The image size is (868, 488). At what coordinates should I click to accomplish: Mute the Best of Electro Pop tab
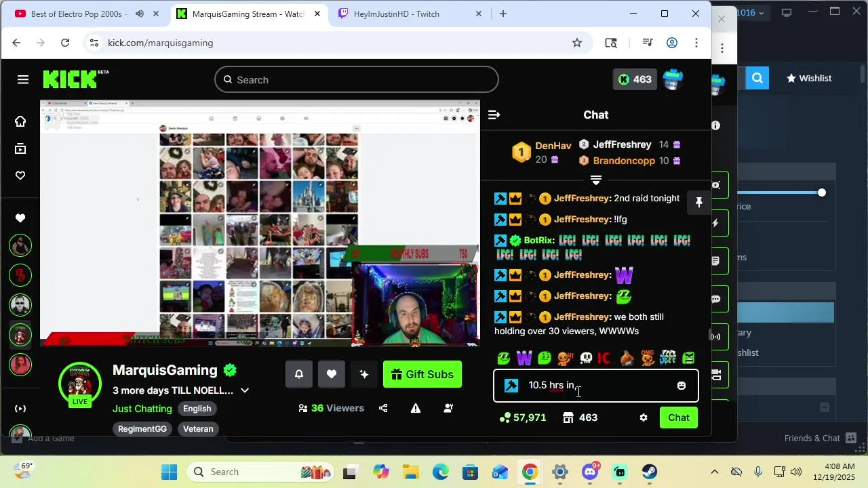coord(140,14)
